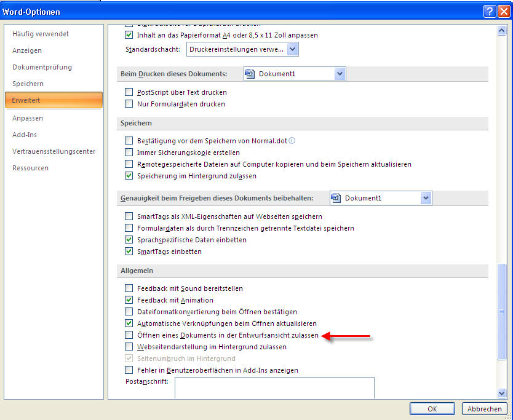Click the Speichern section header
This screenshot has width=513, height=420.
pos(302,124)
